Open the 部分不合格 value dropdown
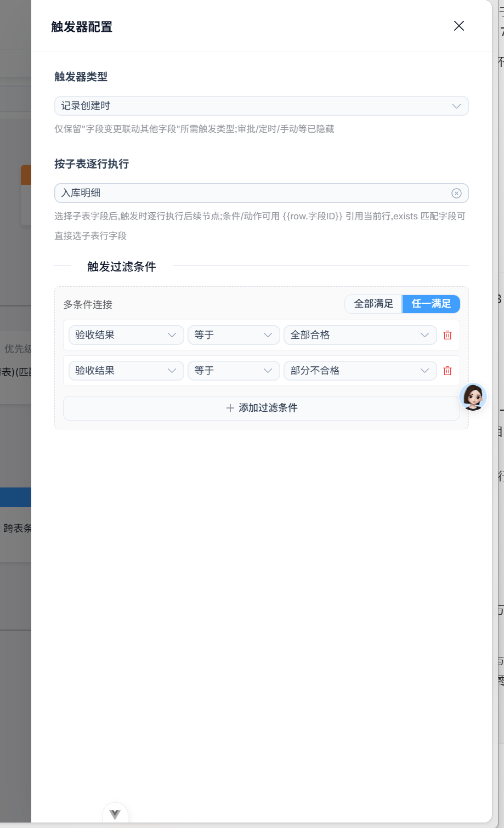The width and height of the screenshot is (504, 828). click(360, 371)
